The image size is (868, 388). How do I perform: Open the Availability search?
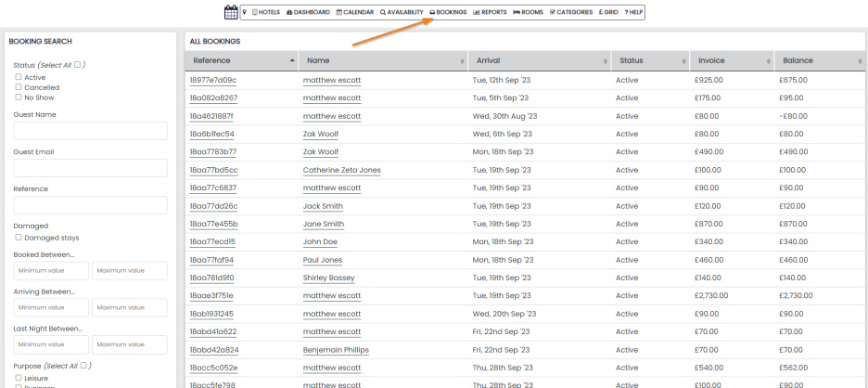click(402, 12)
